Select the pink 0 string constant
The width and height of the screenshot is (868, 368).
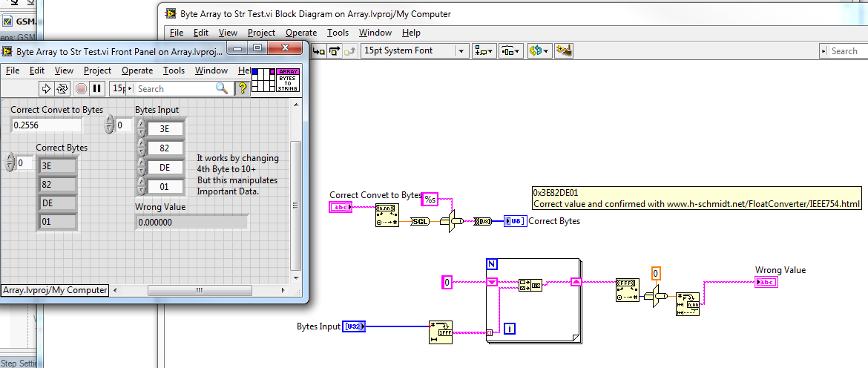tap(447, 282)
